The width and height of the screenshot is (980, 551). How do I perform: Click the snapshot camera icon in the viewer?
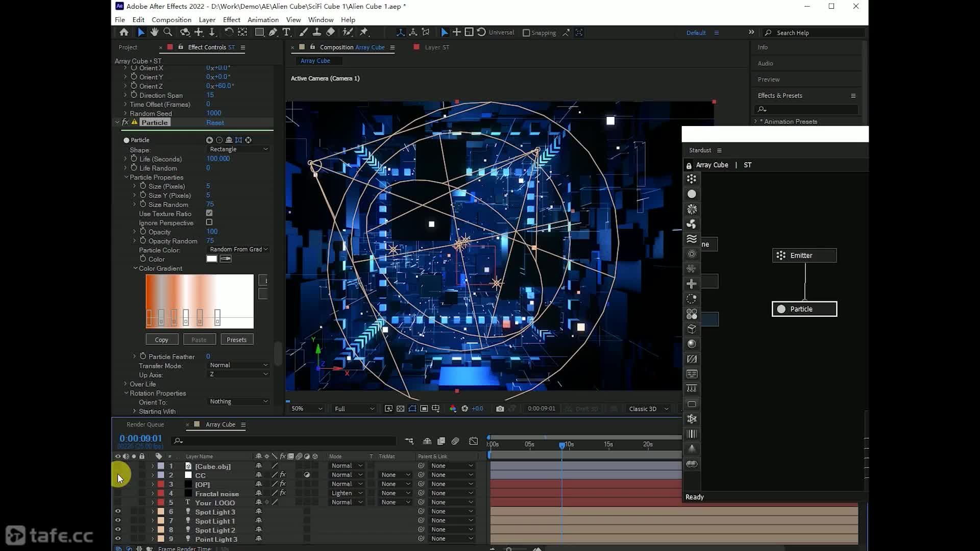click(x=500, y=409)
